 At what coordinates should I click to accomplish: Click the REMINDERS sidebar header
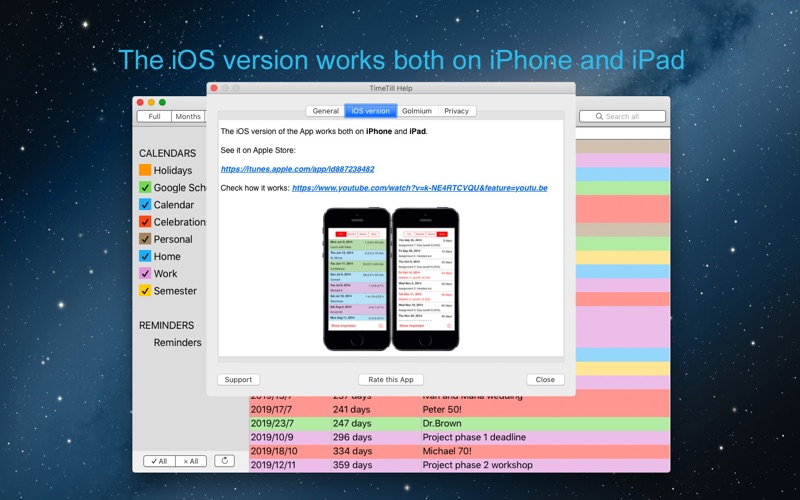166,325
